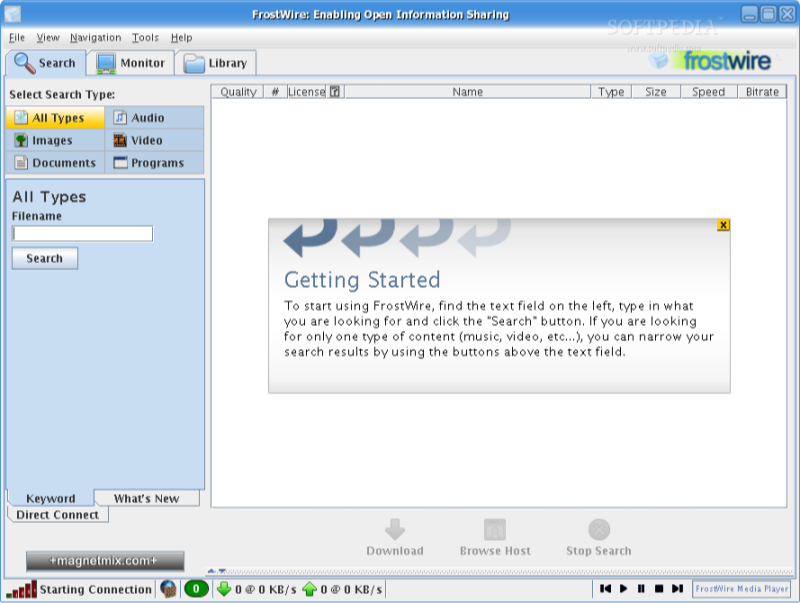The height and width of the screenshot is (603, 800).
Task: Sort results by the # column
Action: pyautogui.click(x=276, y=92)
